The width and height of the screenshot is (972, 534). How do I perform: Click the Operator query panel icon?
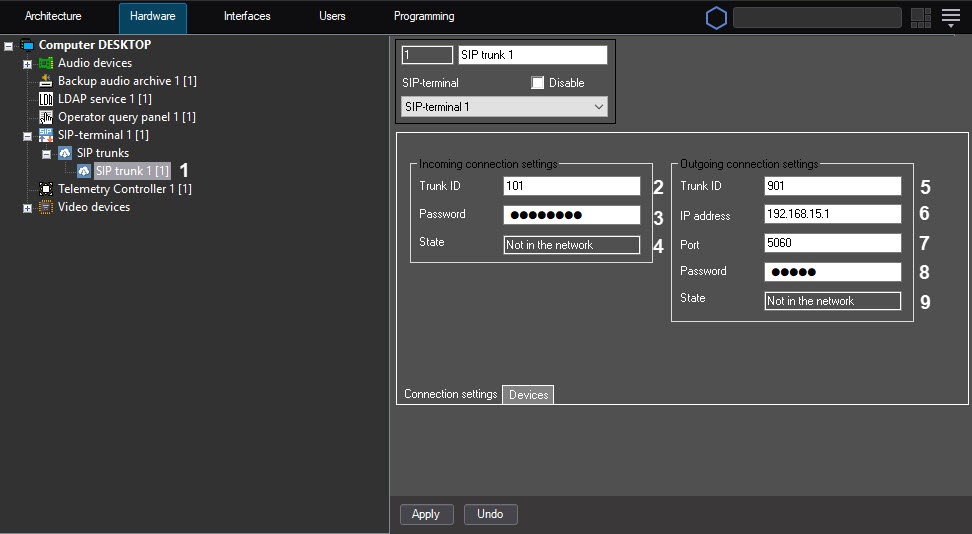46,117
